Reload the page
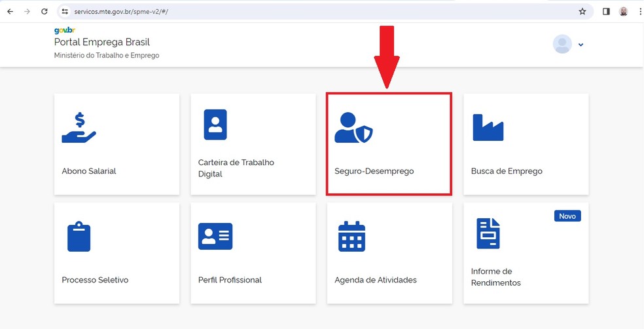The height and width of the screenshot is (329, 644). click(x=44, y=11)
